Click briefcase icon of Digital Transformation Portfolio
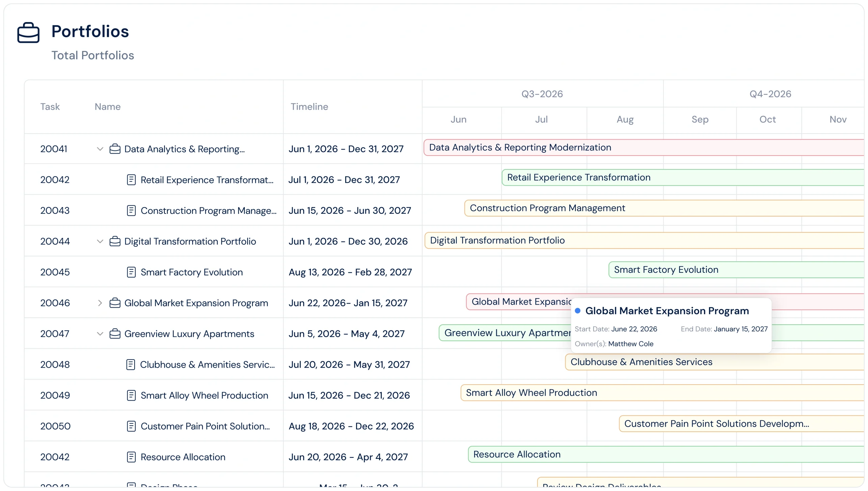This screenshot has width=868, height=491. click(115, 241)
